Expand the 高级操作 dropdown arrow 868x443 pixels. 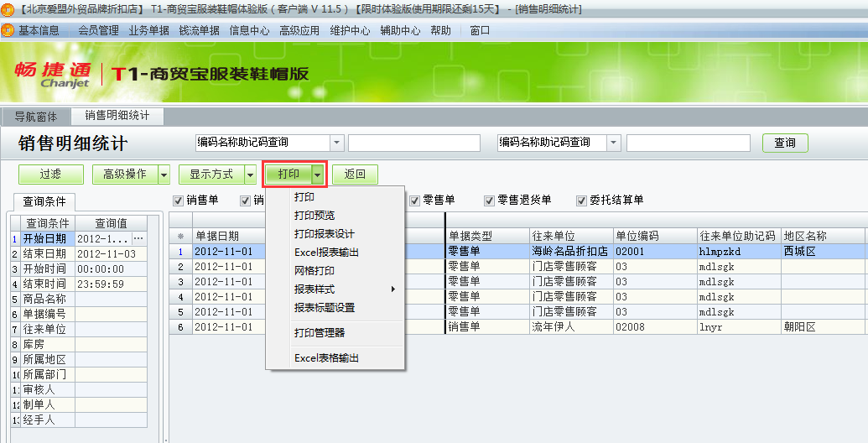[164, 175]
